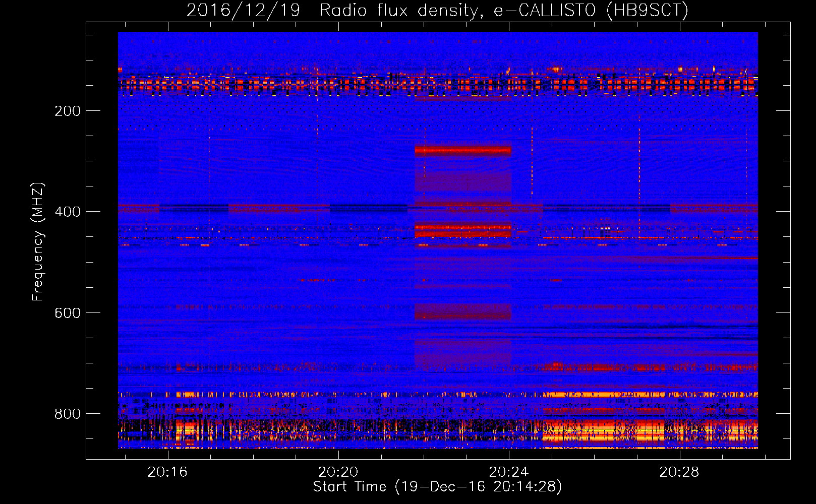The height and width of the screenshot is (504, 816).
Task: Select the 800 frequency tick label
Action: [x=68, y=414]
